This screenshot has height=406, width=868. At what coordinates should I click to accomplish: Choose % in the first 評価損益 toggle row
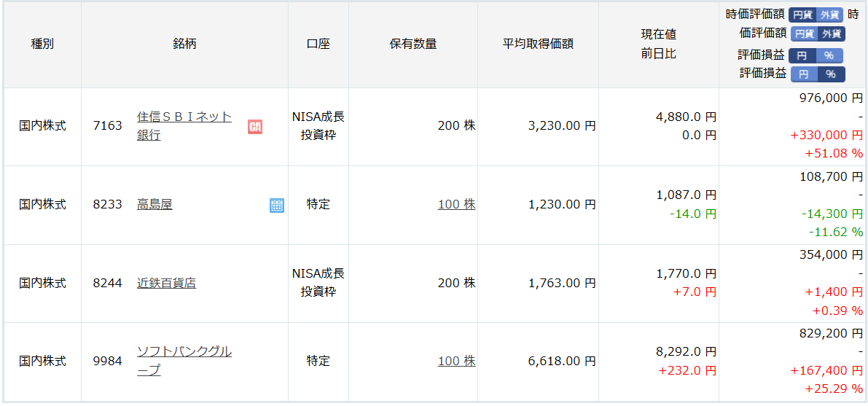(829, 55)
